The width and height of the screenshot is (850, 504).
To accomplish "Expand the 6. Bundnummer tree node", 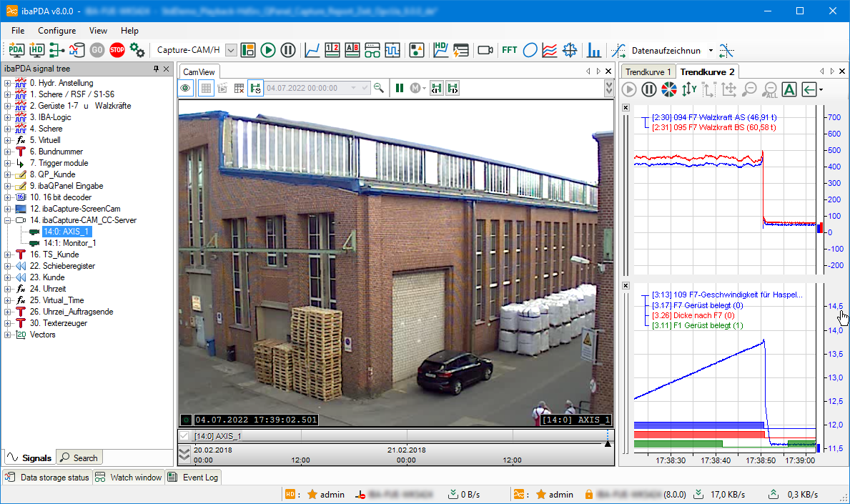I will pyautogui.click(x=7, y=152).
